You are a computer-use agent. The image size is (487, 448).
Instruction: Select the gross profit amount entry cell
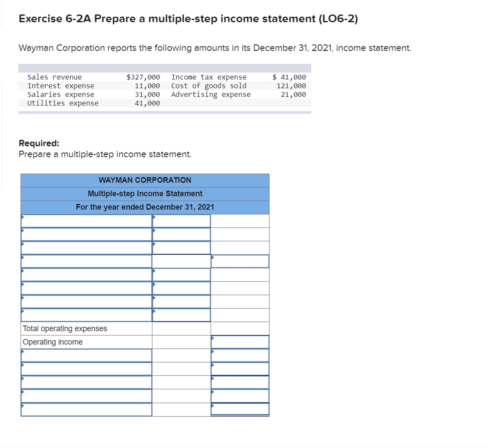click(240, 261)
